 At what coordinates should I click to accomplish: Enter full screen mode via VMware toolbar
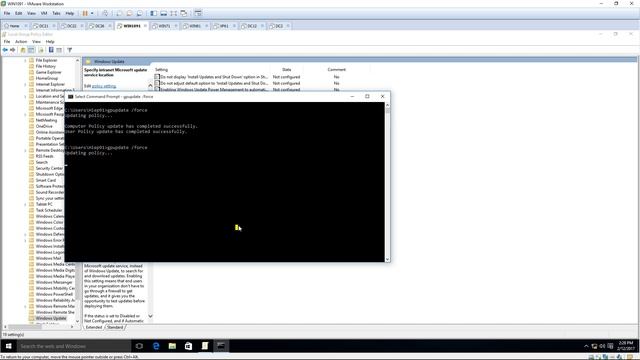[174, 13]
